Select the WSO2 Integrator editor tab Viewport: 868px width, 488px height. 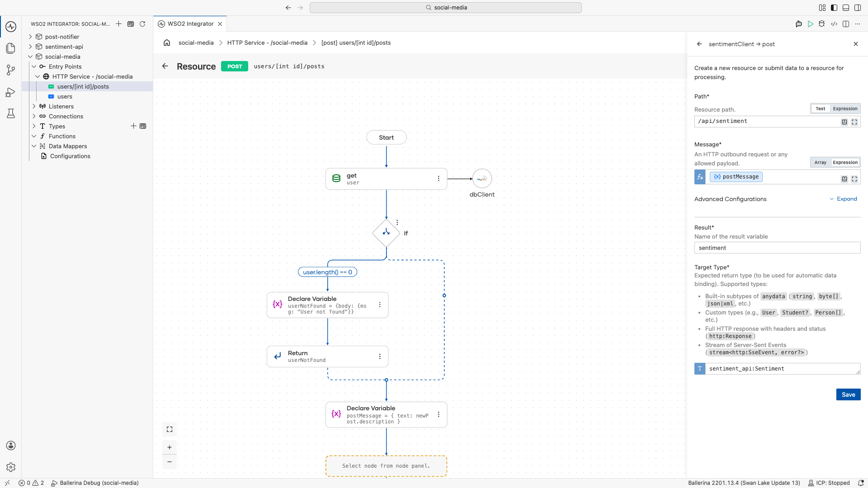tap(190, 24)
